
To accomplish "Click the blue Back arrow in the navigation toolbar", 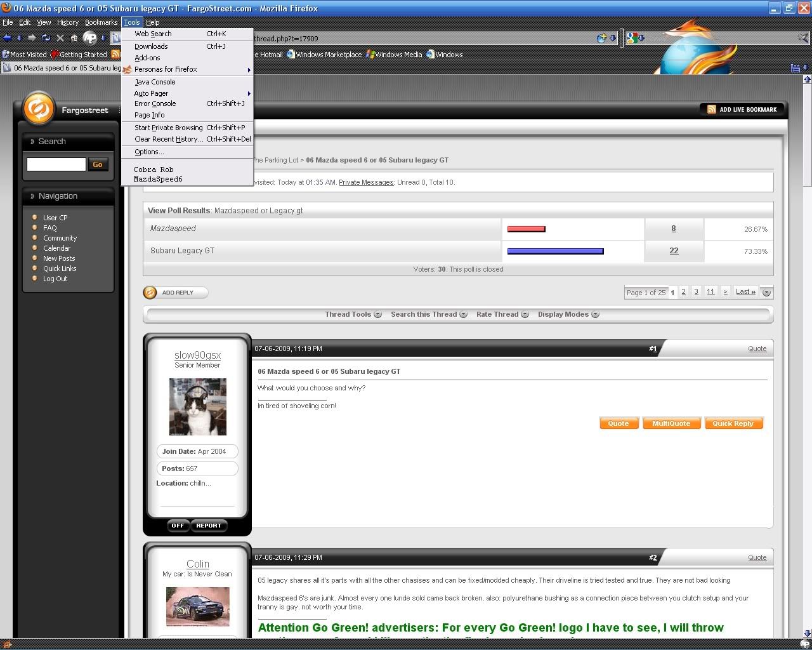I will click(x=8, y=38).
